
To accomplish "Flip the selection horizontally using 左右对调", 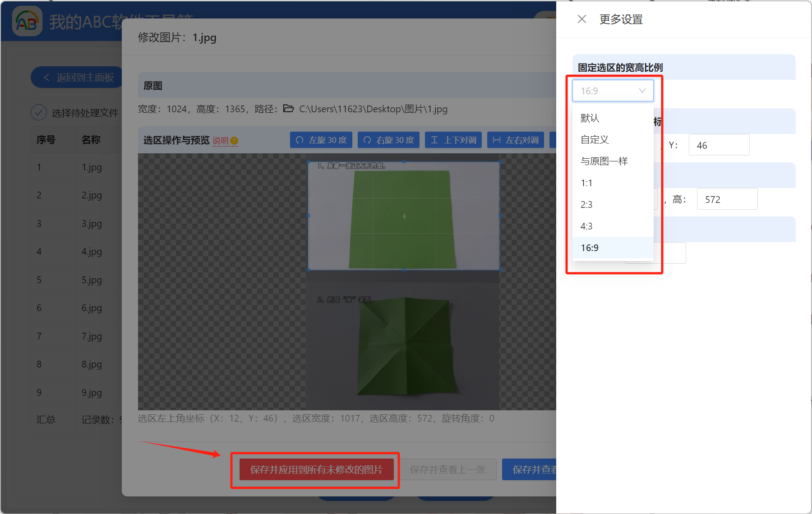I will 516,140.
